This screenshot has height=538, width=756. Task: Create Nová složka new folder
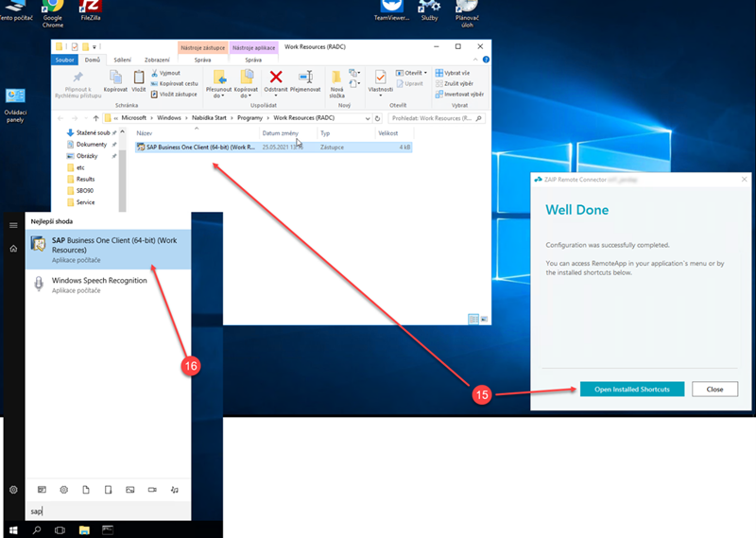tap(336, 84)
